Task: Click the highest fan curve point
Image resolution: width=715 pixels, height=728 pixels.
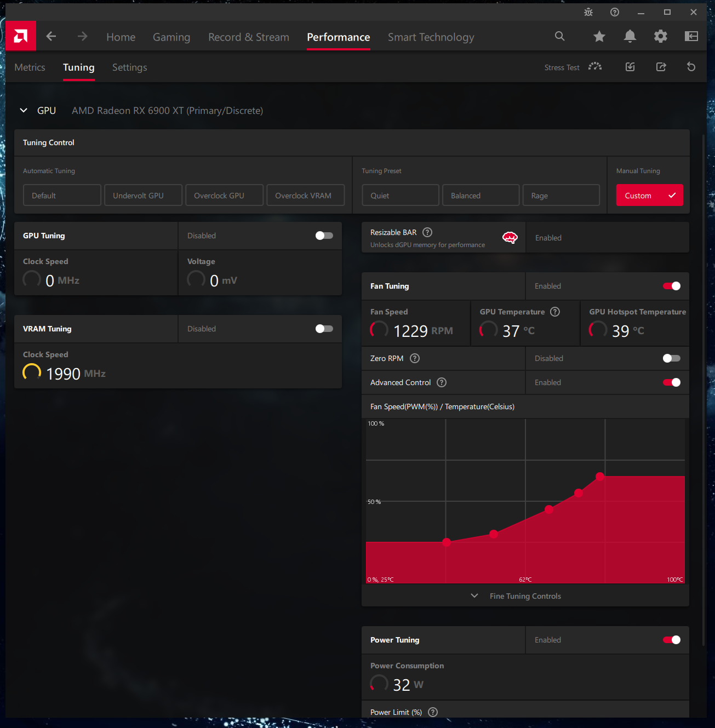Action: pos(600,477)
